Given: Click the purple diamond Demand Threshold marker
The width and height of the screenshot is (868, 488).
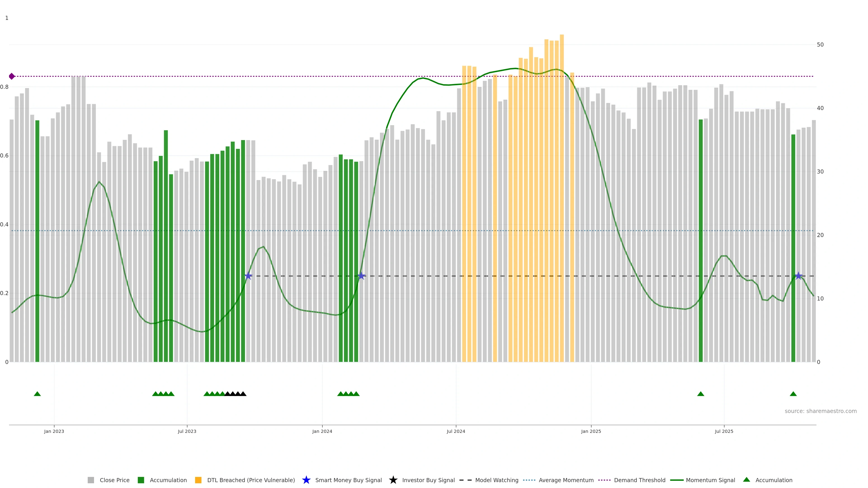Looking at the screenshot, I should coord(12,76).
